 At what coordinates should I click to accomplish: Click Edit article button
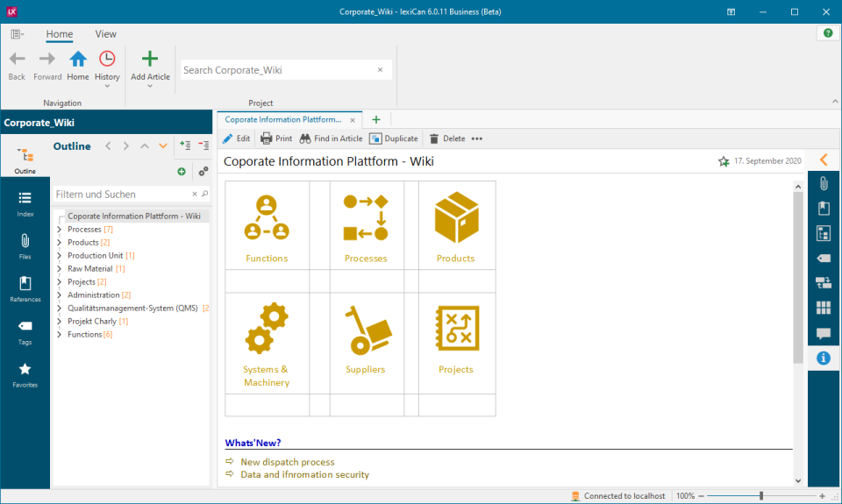[x=236, y=138]
